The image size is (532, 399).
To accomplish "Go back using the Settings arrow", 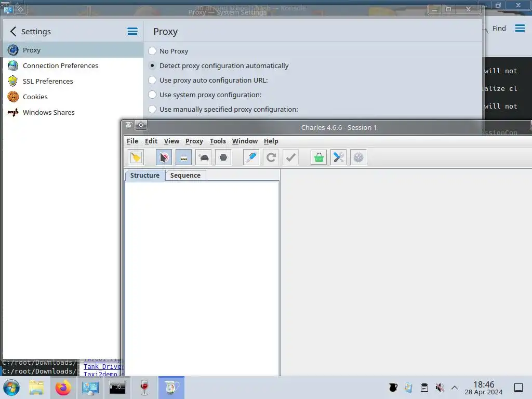I will pos(13,32).
